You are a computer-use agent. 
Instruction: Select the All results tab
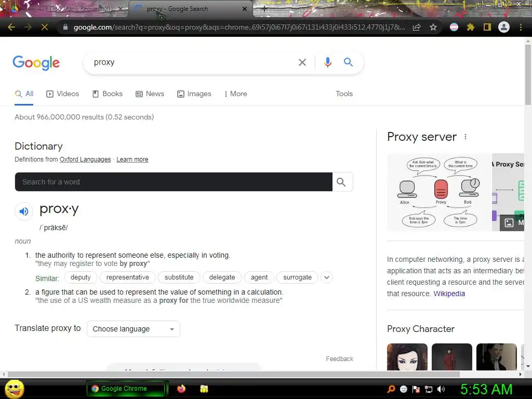pyautogui.click(x=24, y=94)
